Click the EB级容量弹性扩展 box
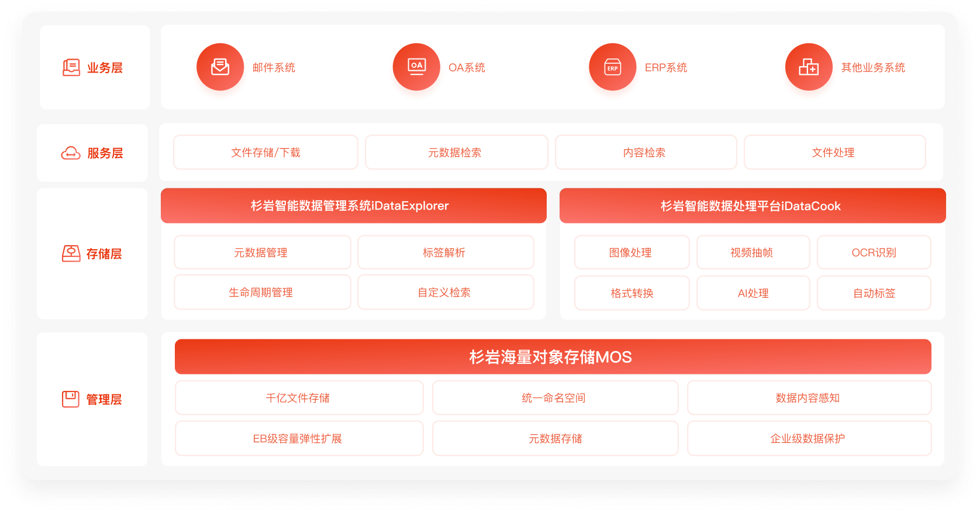The width and height of the screenshot is (980, 512). coord(299,438)
